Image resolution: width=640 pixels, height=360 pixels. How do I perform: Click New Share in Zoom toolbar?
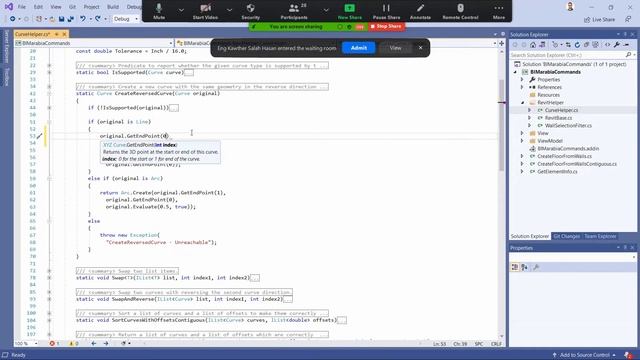pyautogui.click(x=349, y=11)
